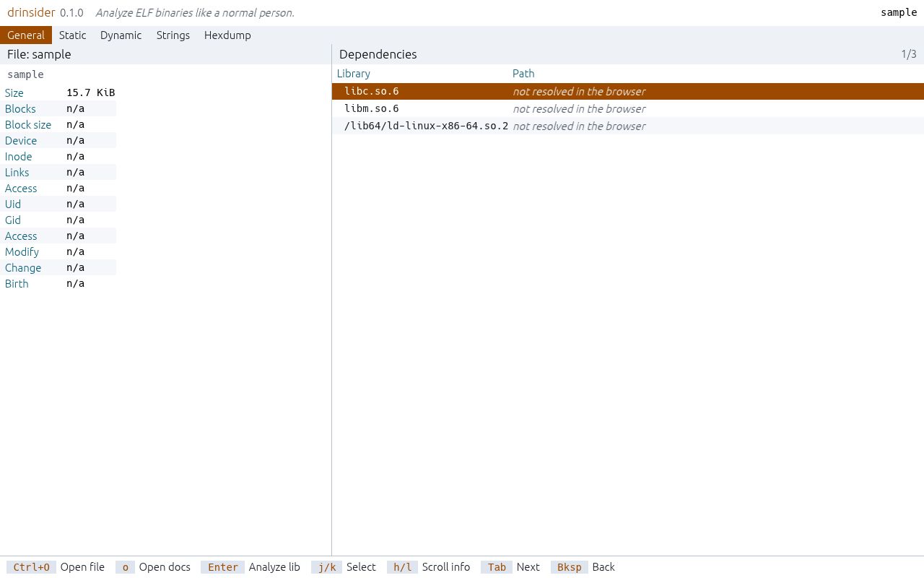Open the Dynamic tab
Image resolution: width=924 pixels, height=578 pixels.
tap(121, 35)
